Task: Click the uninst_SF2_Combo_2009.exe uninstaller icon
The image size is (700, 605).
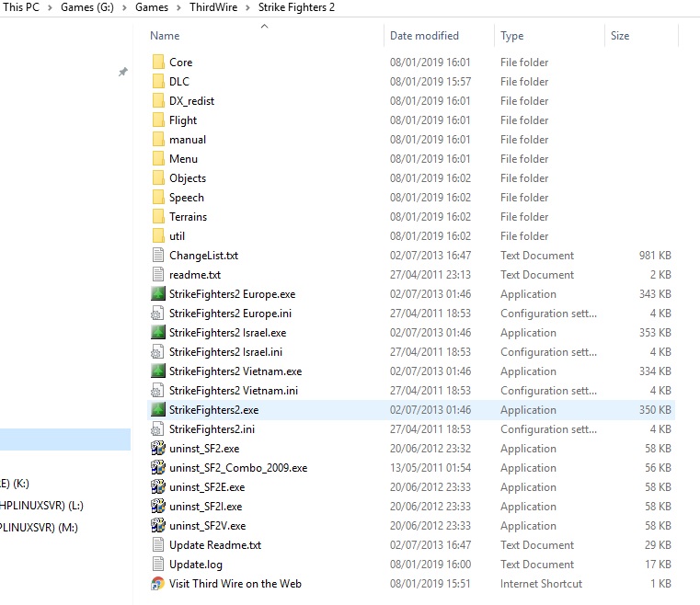Action: (158, 468)
